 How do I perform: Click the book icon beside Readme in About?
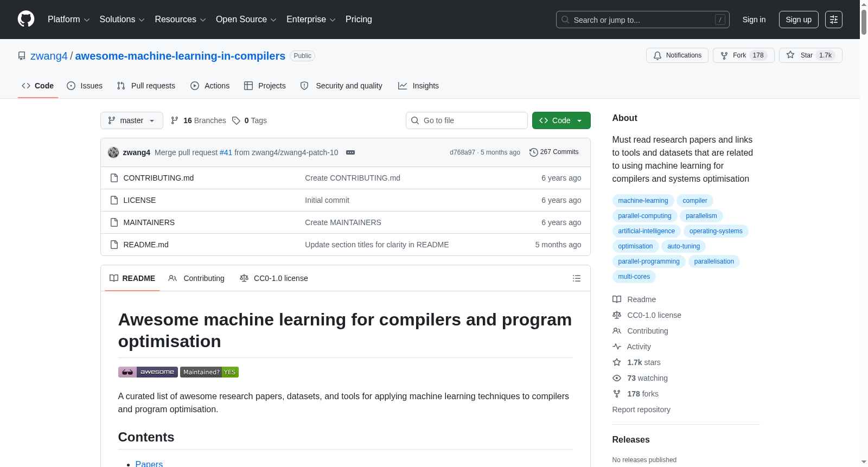pyautogui.click(x=617, y=299)
